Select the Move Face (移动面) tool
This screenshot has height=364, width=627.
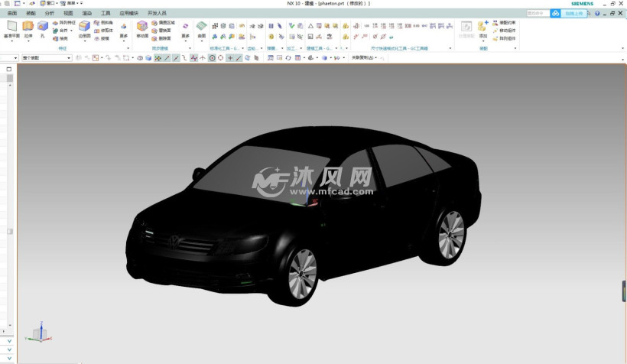(142, 29)
